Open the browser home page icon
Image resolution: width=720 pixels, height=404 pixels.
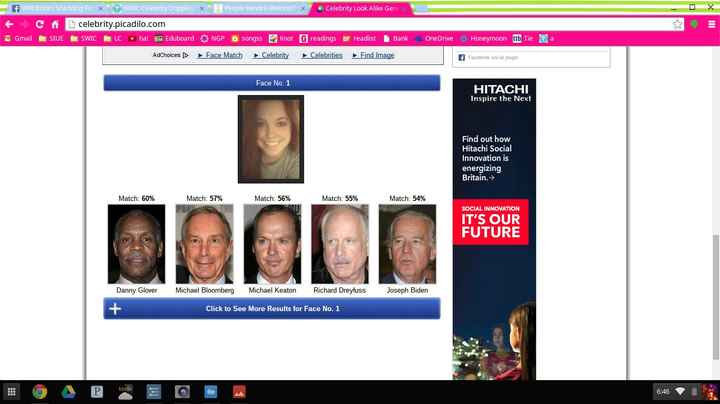55,24
